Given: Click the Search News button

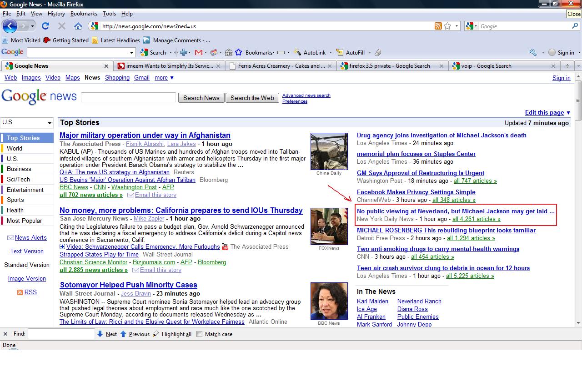Looking at the screenshot, I should [201, 98].
